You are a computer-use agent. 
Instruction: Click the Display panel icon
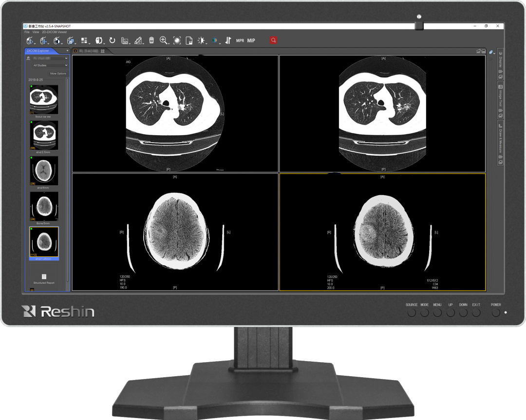tap(500, 54)
